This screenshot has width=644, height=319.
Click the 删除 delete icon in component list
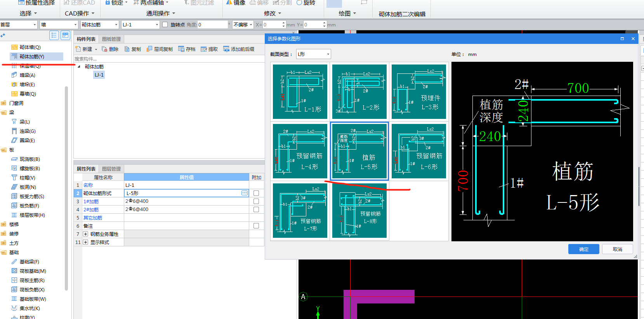(110, 49)
